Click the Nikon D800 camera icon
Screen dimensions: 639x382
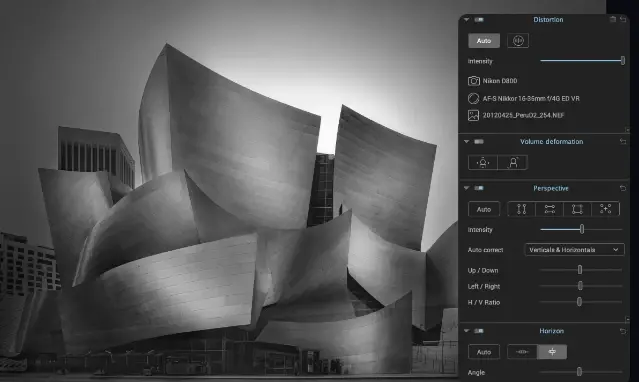pos(474,81)
